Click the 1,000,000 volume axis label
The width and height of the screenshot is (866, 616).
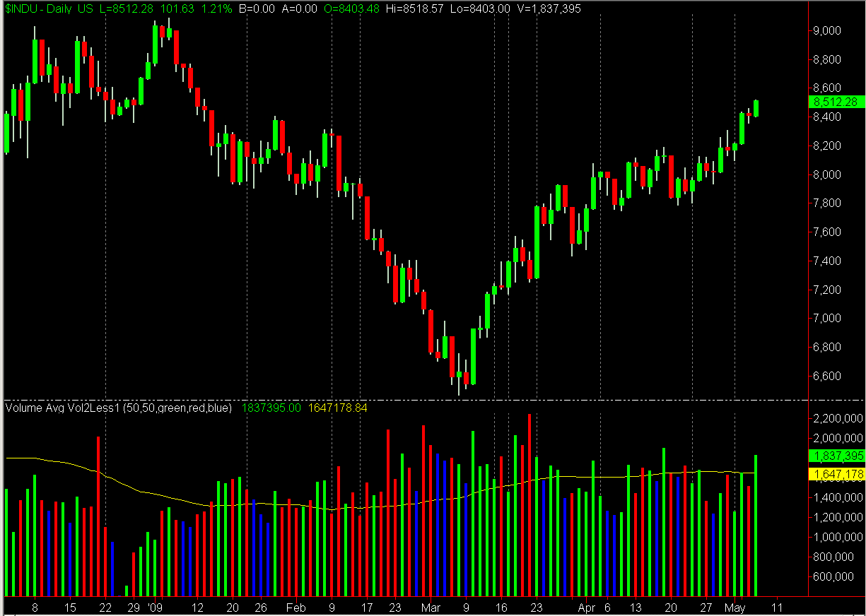[x=838, y=537]
